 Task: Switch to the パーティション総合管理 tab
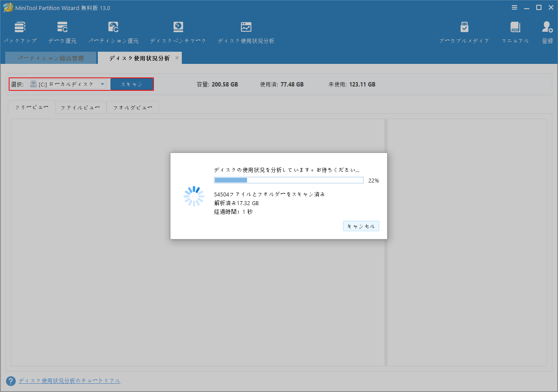click(50, 57)
